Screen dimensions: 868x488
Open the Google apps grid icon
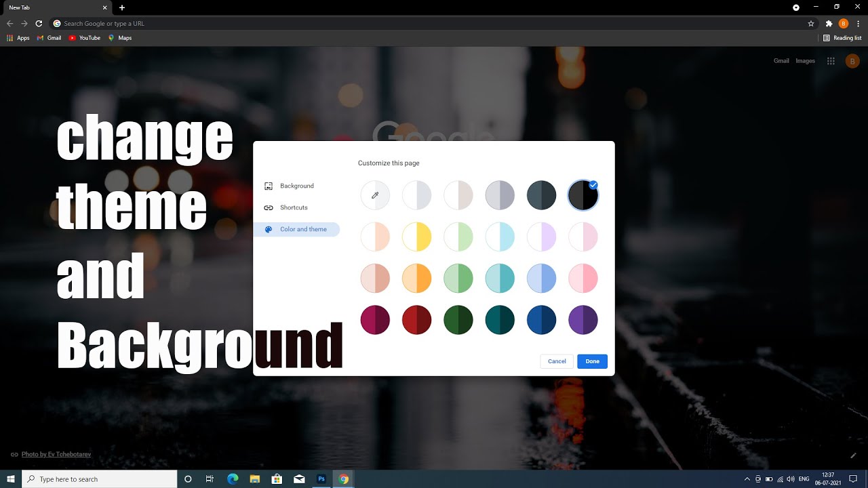coord(831,61)
